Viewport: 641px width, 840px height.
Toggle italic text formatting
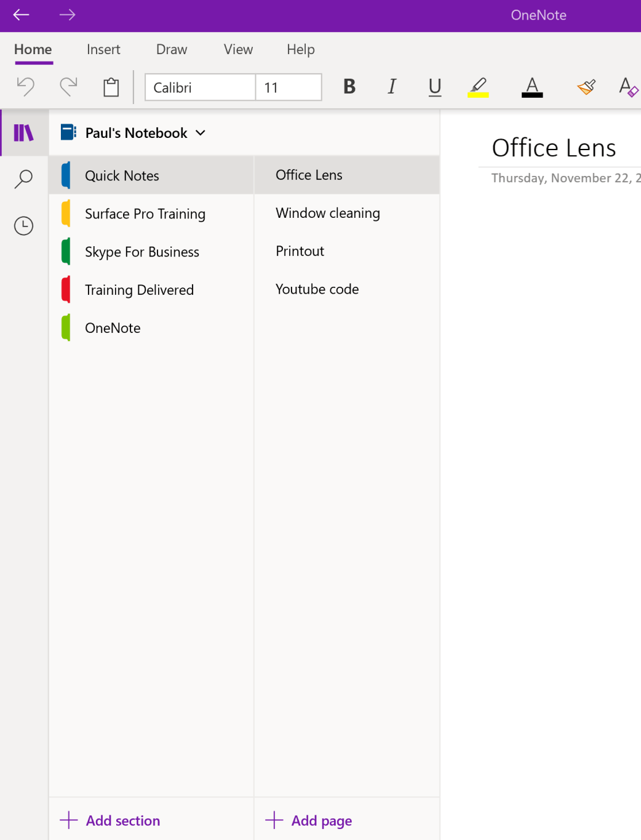tap(392, 87)
